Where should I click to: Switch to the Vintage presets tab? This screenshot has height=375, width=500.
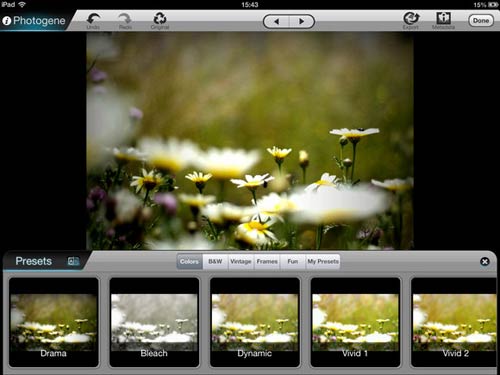click(241, 261)
